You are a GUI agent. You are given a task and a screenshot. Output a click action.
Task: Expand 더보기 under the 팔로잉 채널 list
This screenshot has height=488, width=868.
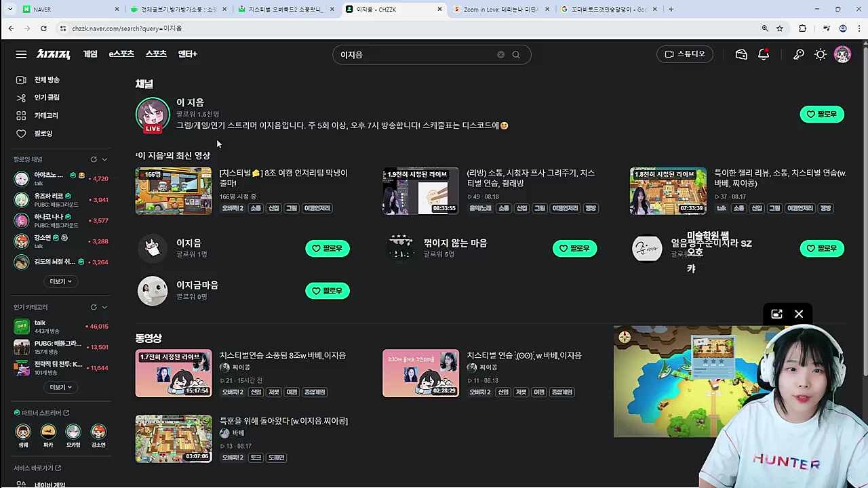pyautogui.click(x=60, y=281)
